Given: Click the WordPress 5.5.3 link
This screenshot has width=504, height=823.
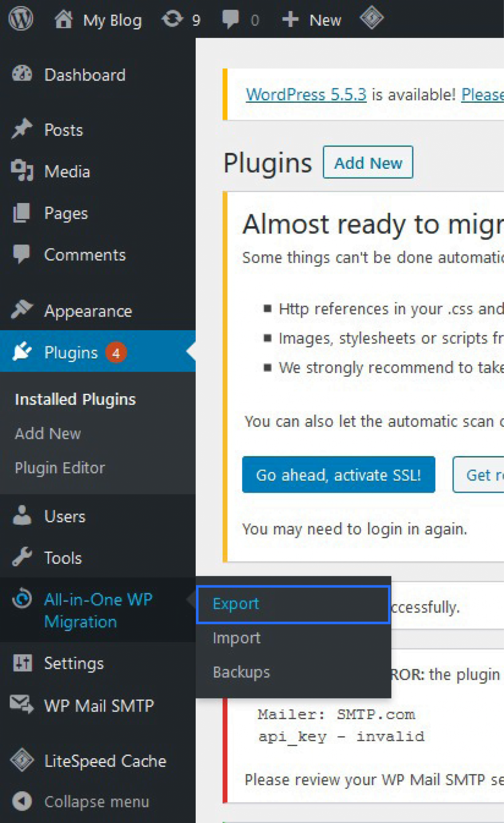Looking at the screenshot, I should 306,95.
